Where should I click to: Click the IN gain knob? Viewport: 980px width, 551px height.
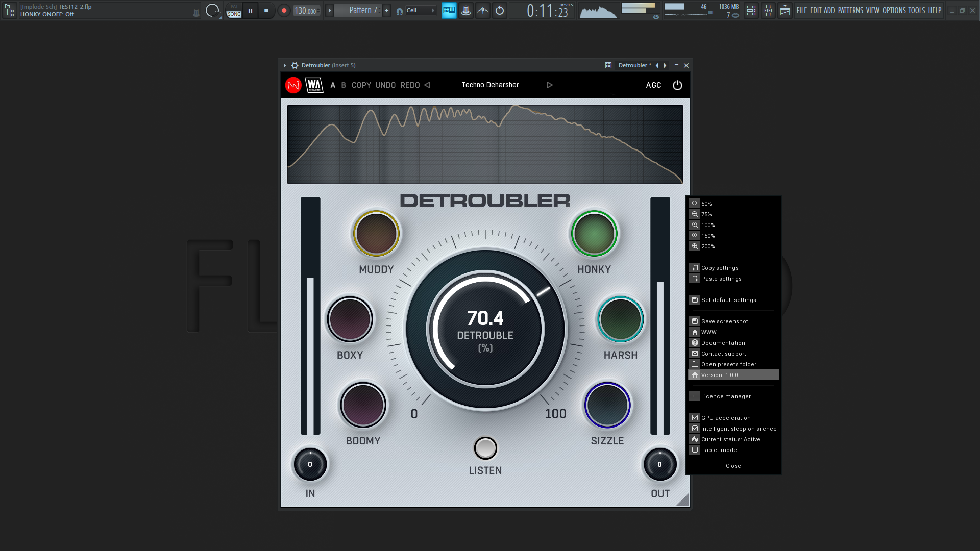click(x=310, y=465)
